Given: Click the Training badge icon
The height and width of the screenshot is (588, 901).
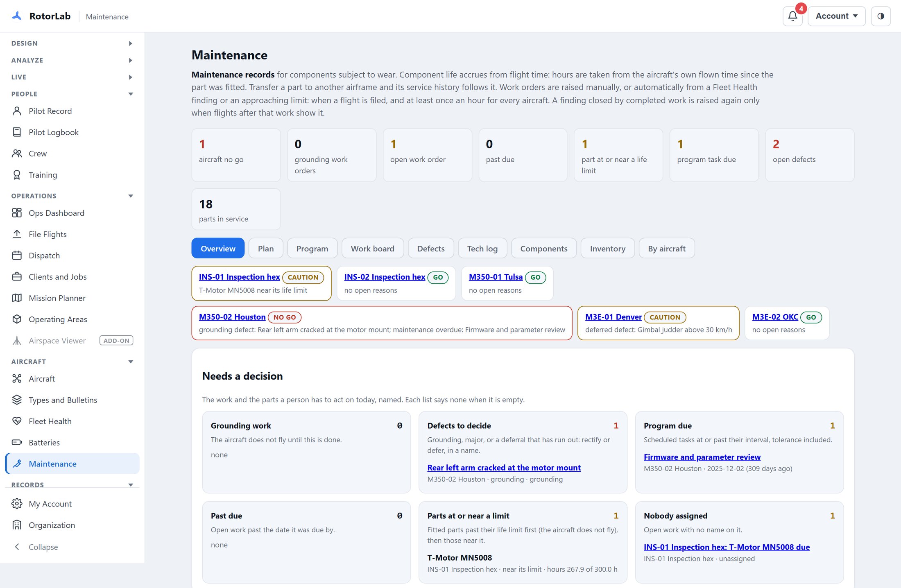Looking at the screenshot, I should pos(17,175).
